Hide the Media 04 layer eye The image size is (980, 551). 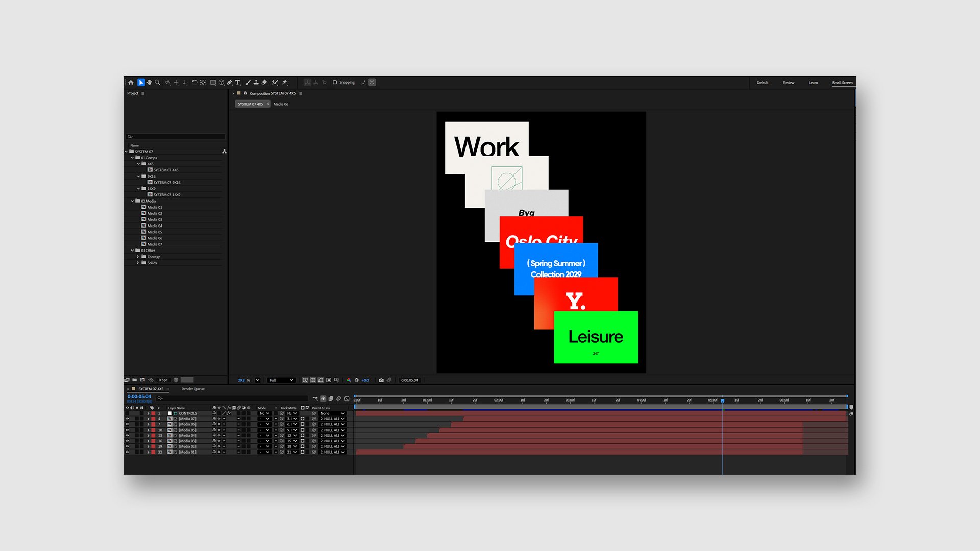tap(127, 436)
